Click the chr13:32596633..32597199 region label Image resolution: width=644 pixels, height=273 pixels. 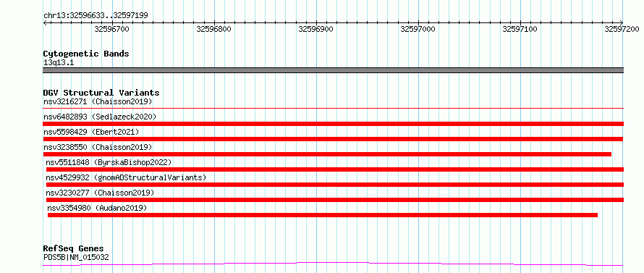point(96,16)
